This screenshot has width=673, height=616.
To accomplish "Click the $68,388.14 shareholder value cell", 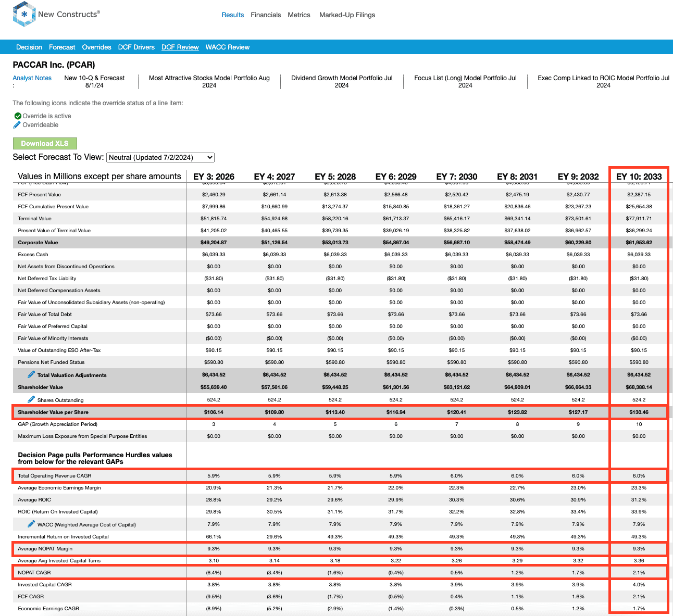I will tap(639, 387).
